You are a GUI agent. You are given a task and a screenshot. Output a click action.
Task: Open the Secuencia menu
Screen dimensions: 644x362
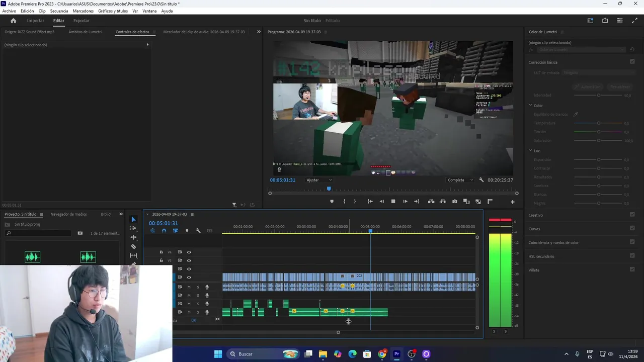pos(59,11)
